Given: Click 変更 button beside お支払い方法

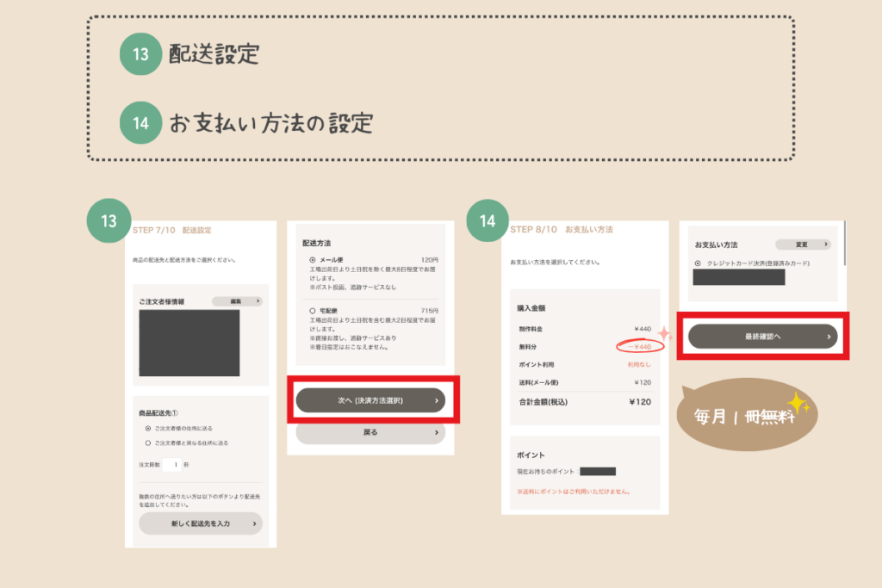Looking at the screenshot, I should 803,244.
